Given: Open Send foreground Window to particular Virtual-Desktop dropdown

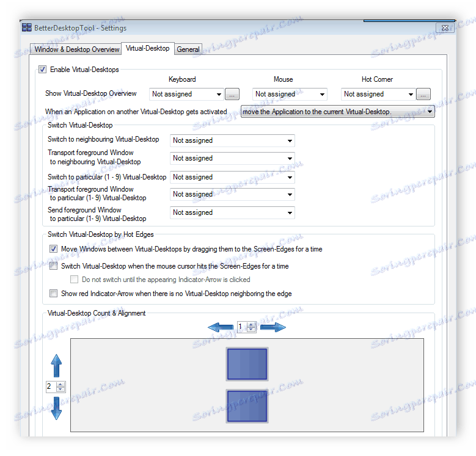Looking at the screenshot, I should [x=232, y=212].
